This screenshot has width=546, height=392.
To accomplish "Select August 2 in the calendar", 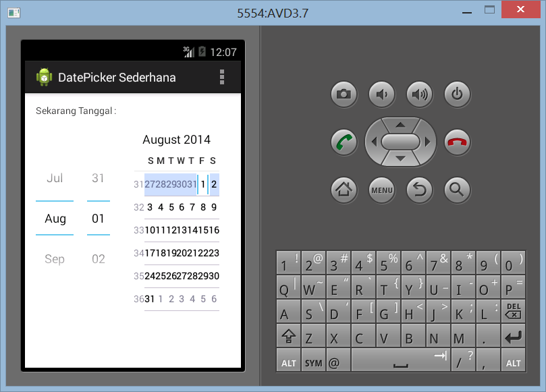I will pyautogui.click(x=214, y=184).
